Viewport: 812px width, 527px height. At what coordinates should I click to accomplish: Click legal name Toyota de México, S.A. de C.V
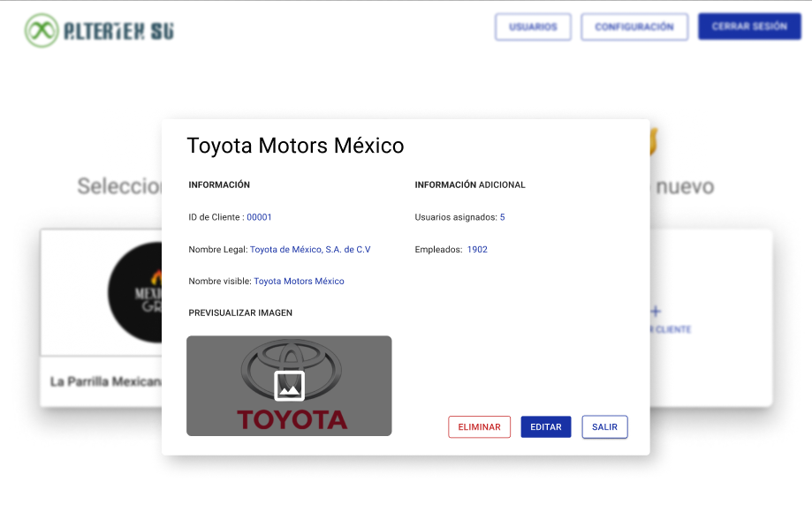pos(310,249)
